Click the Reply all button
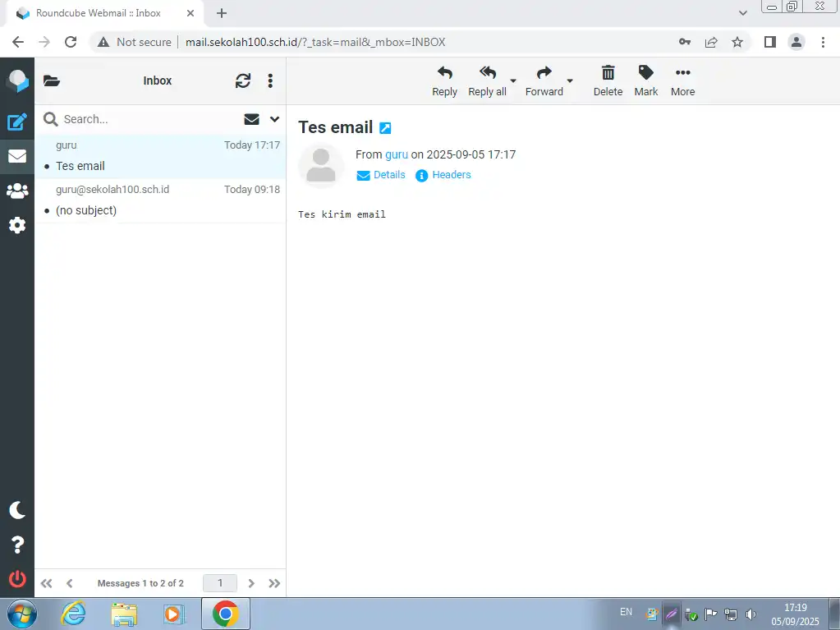Screen dimensions: 840x630 487,81
